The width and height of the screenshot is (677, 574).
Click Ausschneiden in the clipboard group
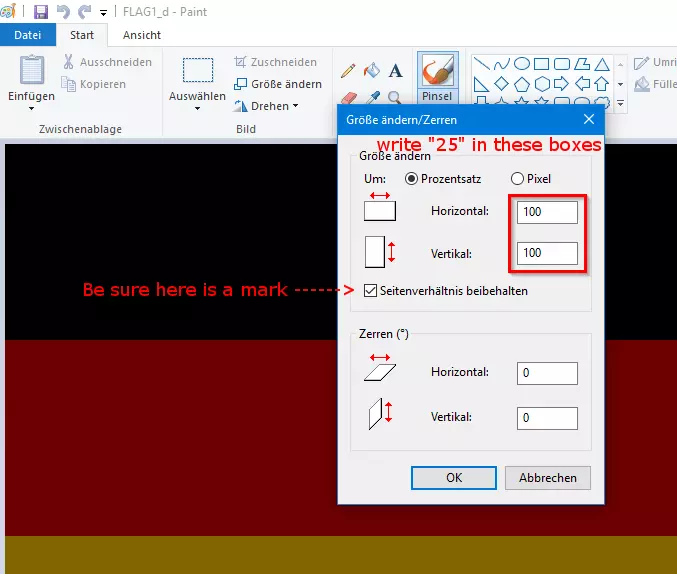pyautogui.click(x=108, y=62)
